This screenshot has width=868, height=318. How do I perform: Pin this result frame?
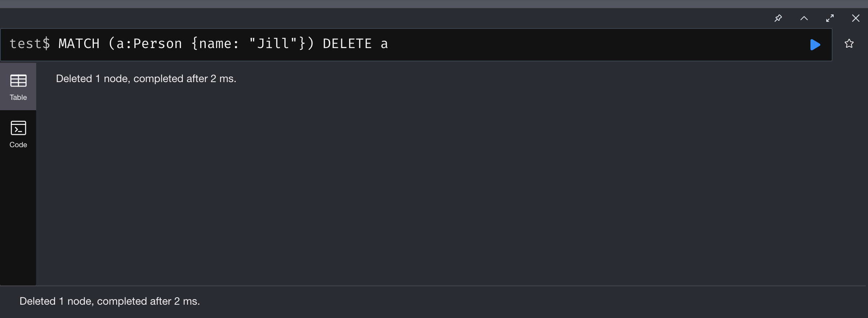pyautogui.click(x=778, y=18)
